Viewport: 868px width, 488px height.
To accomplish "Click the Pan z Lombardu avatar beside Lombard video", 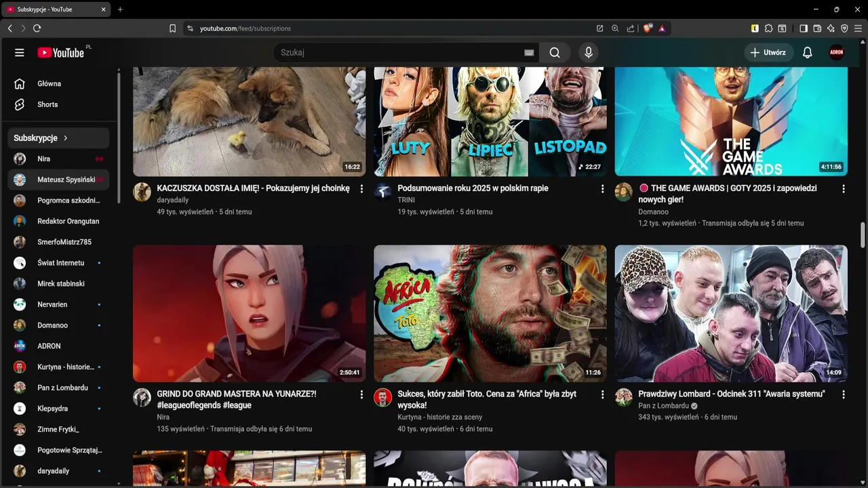I will point(623,397).
